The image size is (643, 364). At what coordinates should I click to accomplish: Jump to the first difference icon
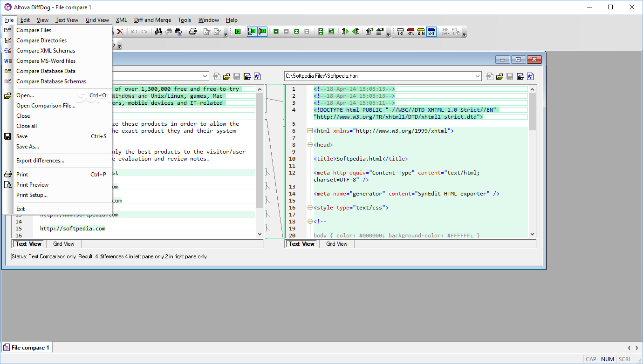(307, 31)
